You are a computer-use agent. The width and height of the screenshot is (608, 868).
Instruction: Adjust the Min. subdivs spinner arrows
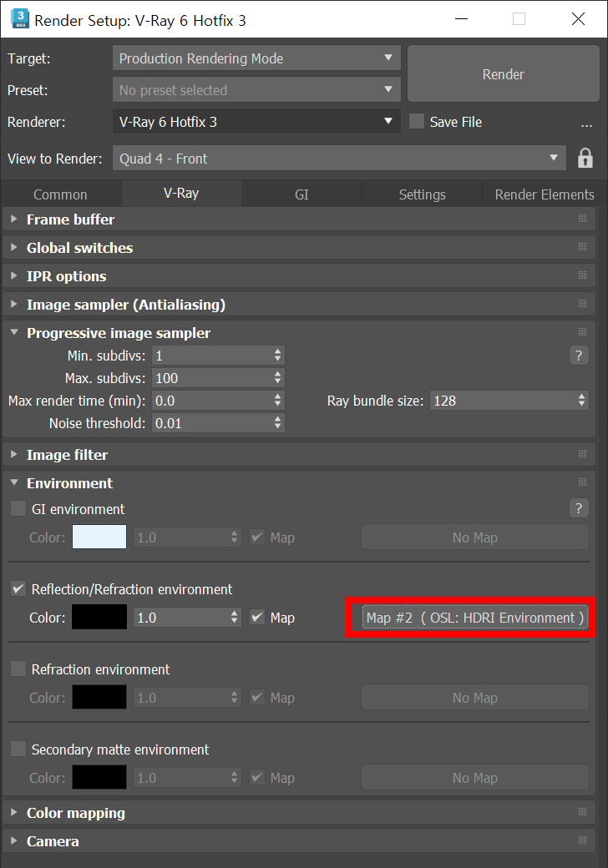(x=278, y=356)
